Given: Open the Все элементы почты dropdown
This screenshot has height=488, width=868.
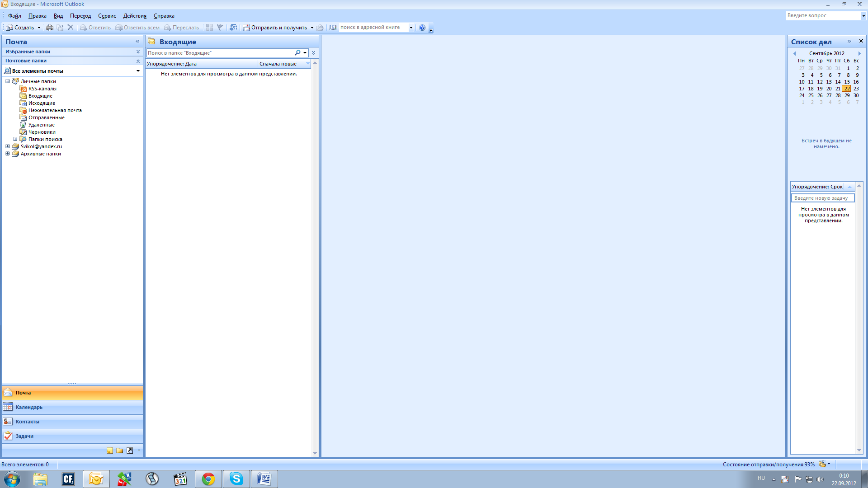Looking at the screenshot, I should [x=138, y=71].
